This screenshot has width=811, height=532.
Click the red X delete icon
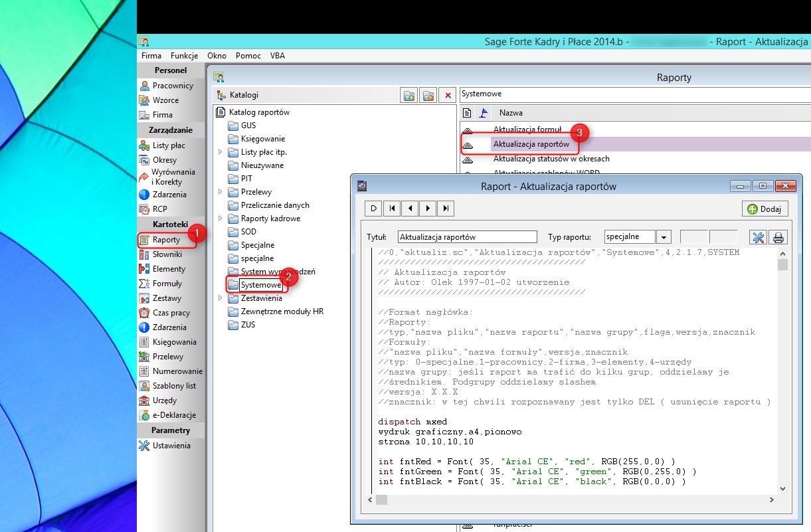coord(448,95)
